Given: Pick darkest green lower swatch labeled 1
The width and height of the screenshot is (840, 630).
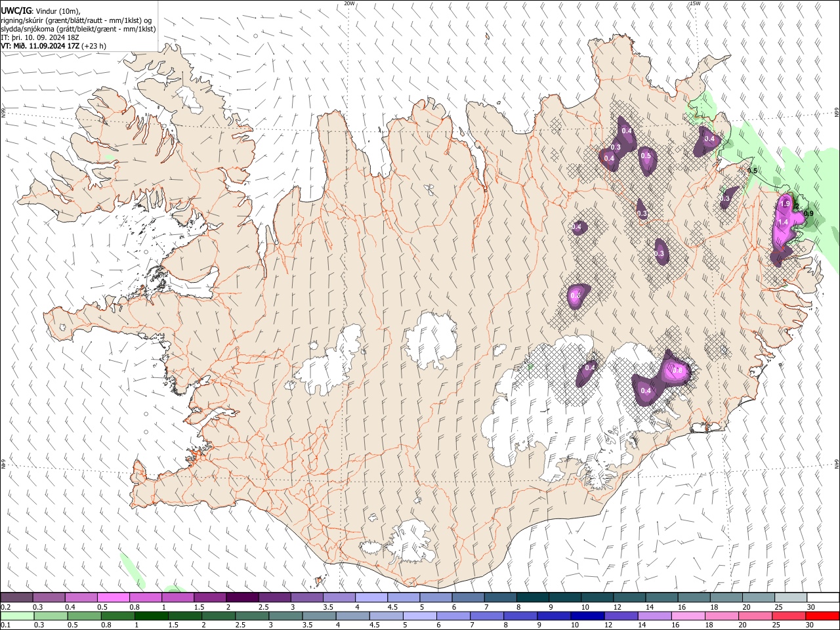Looking at the screenshot, I should coord(151,616).
